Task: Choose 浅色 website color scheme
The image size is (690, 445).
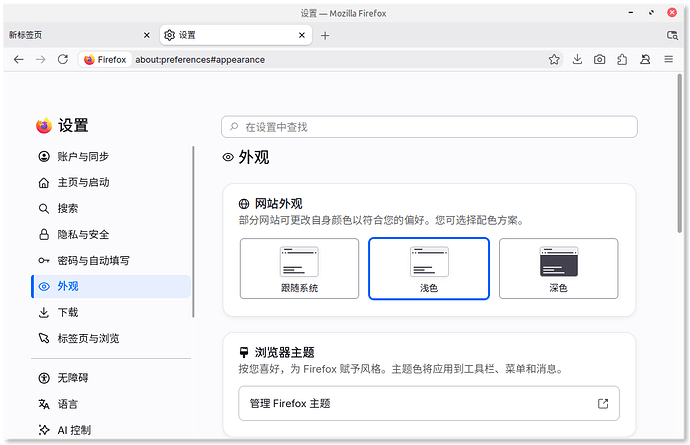Action: 429,268
